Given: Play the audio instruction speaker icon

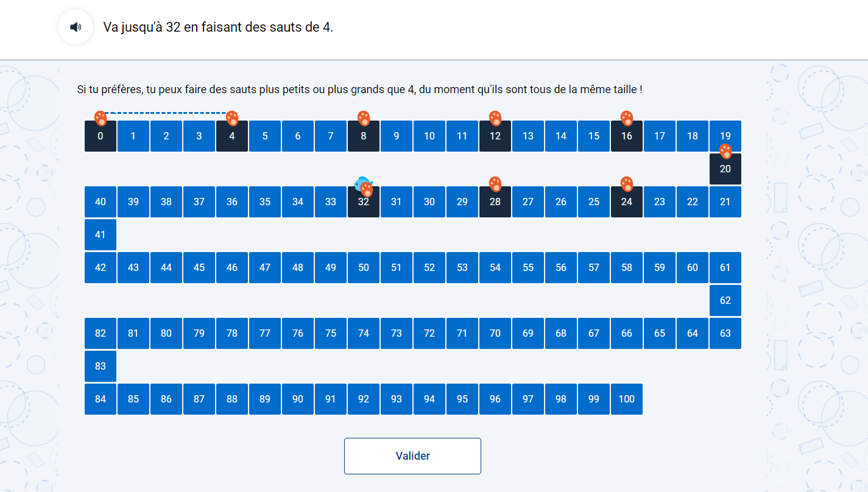Looking at the screenshot, I should coord(76,27).
